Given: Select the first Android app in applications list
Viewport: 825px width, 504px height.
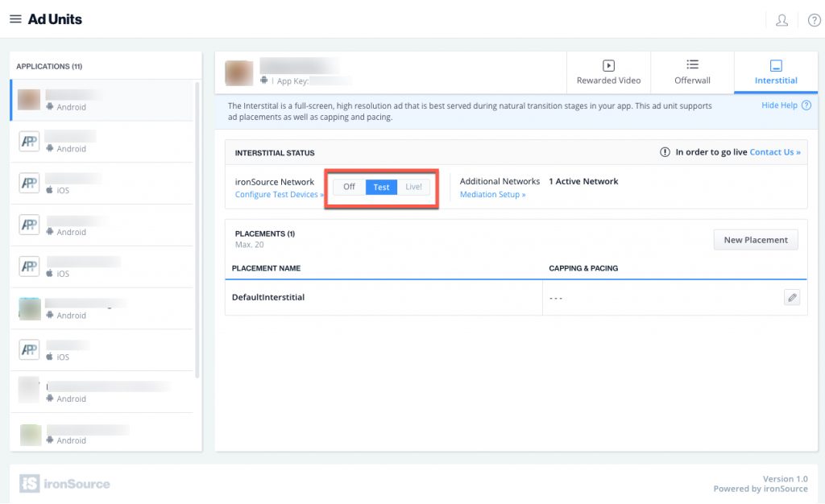Looking at the screenshot, I should pos(102,101).
